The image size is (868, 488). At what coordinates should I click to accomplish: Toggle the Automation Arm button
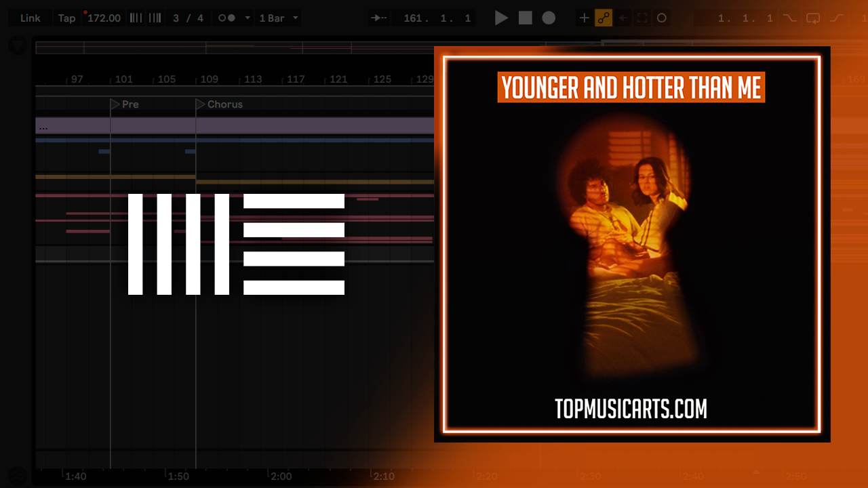coord(604,18)
